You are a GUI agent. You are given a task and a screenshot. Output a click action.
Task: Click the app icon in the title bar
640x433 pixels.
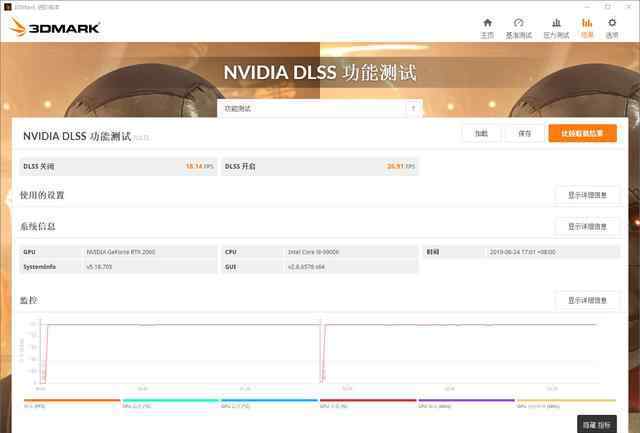[8, 7]
